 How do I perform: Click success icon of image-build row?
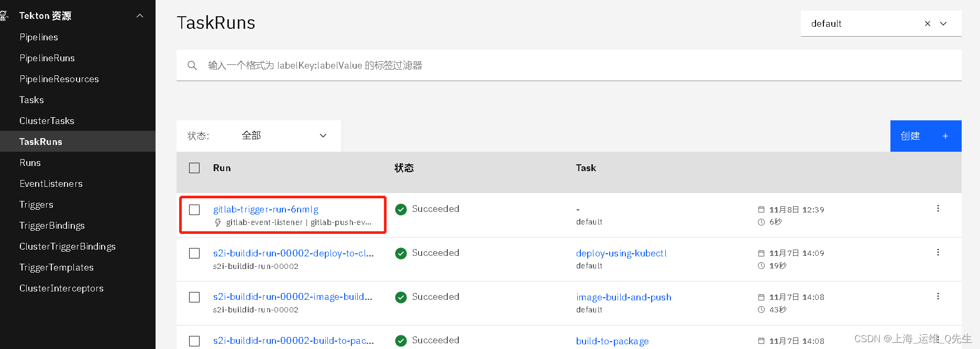[x=401, y=297]
